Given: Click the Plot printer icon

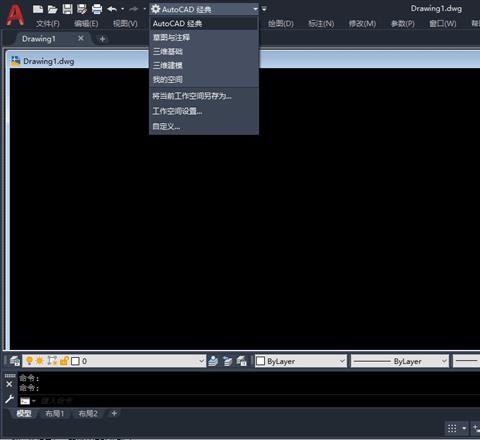Looking at the screenshot, I should tap(97, 9).
